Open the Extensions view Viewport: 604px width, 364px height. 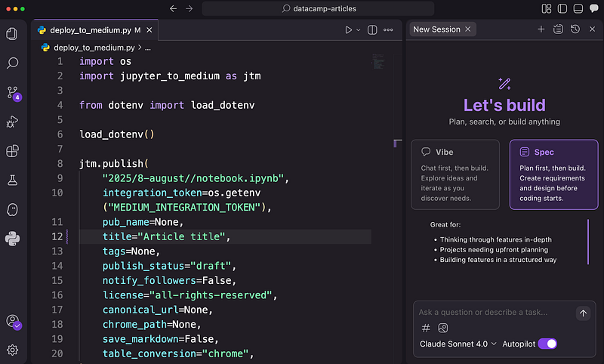(x=12, y=151)
